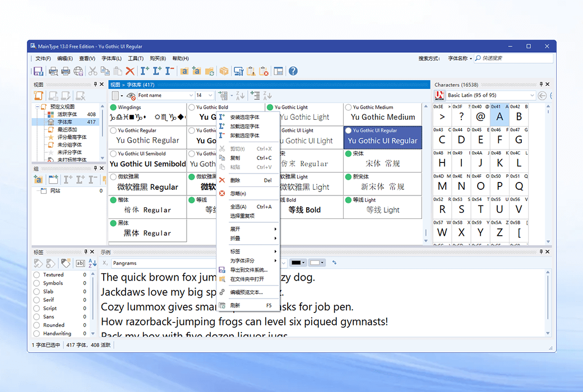This screenshot has height=392, width=583.
Task: Open print preview from main toolbar
Action: click(x=53, y=71)
